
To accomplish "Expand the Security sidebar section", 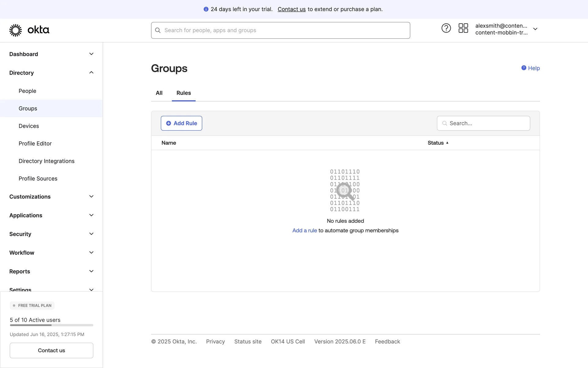I will point(91,234).
